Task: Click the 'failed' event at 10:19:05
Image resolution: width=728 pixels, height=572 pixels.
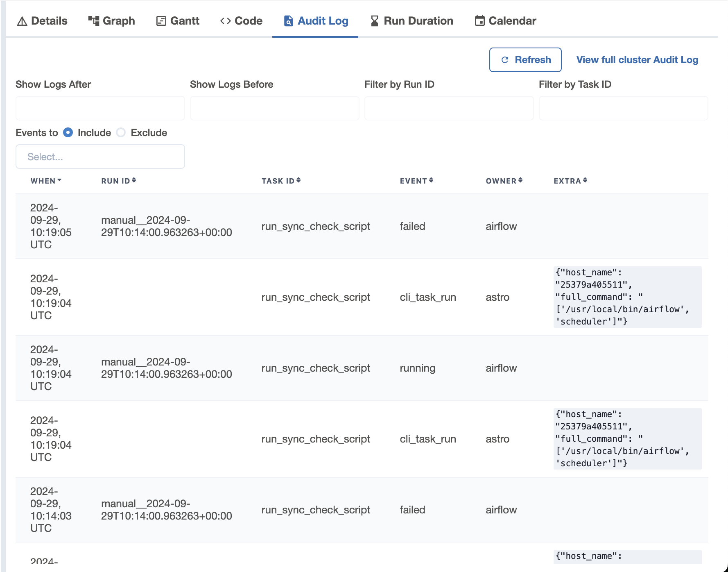Action: coord(413,226)
